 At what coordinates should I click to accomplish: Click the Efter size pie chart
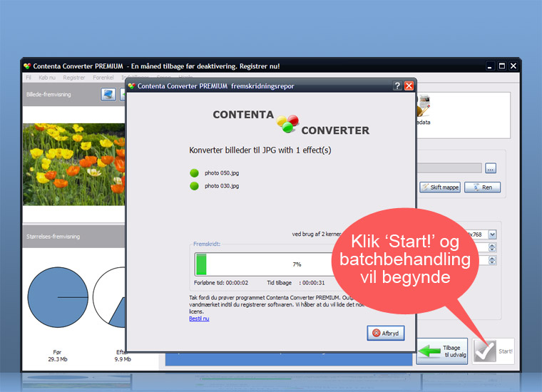click(109, 297)
